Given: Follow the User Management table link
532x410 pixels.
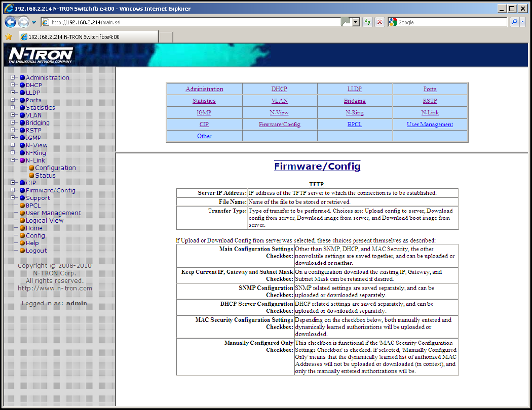Looking at the screenshot, I should coord(430,125).
